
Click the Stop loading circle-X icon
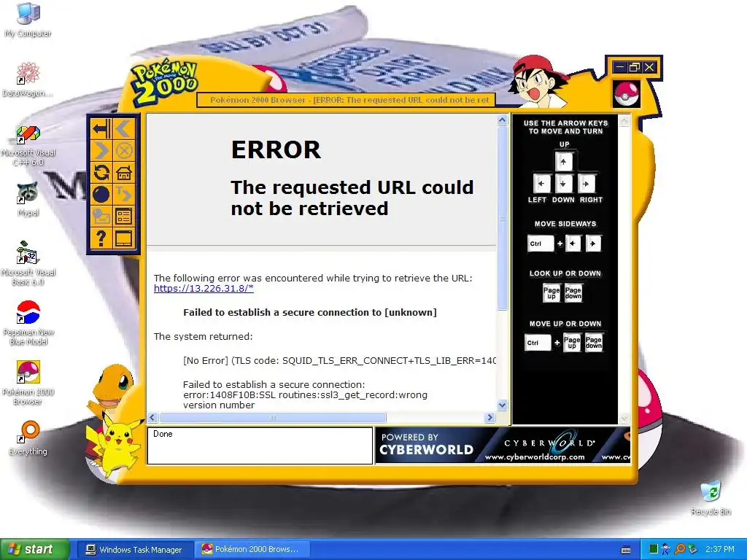coord(124,151)
